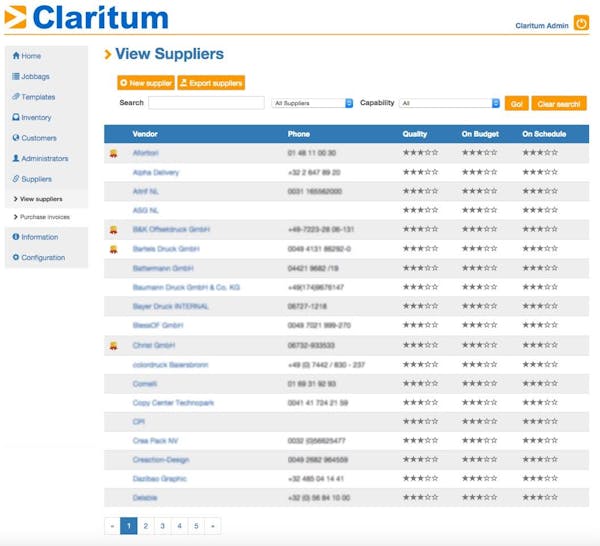This screenshot has height=546, width=600.
Task: Click the award badge on first vendor row
Action: pyautogui.click(x=113, y=153)
